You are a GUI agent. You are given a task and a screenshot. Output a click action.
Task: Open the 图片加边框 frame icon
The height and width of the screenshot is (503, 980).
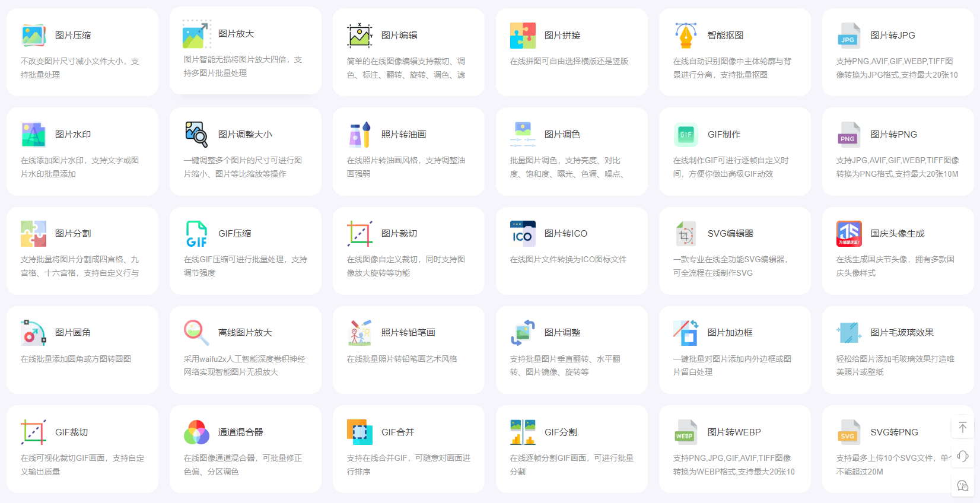(686, 333)
